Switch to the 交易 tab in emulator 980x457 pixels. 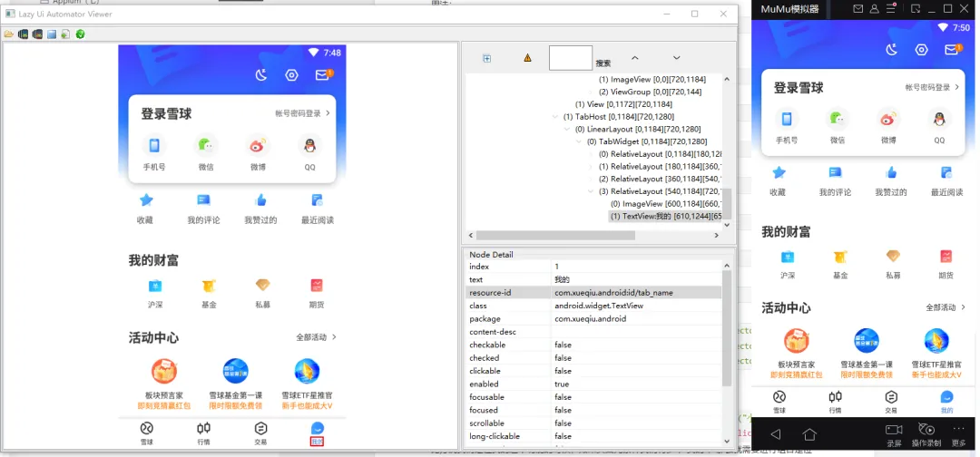point(891,401)
